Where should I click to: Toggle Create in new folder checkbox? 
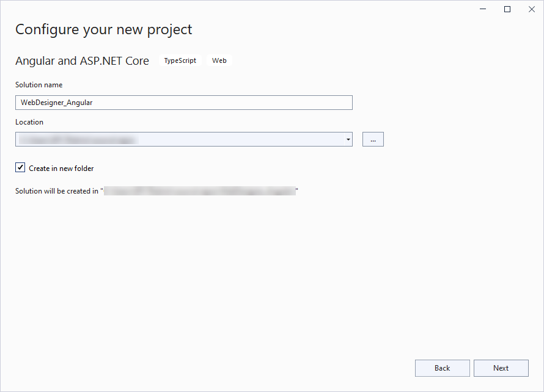point(20,168)
